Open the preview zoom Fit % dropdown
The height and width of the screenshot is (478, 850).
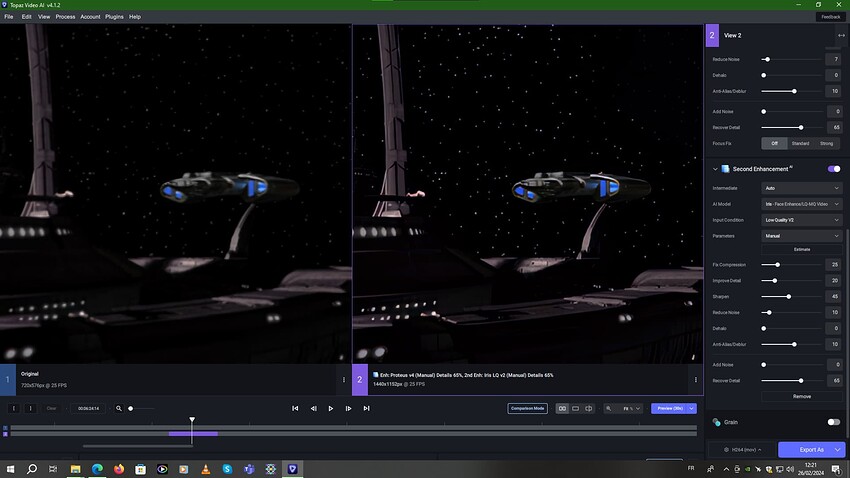coord(631,408)
